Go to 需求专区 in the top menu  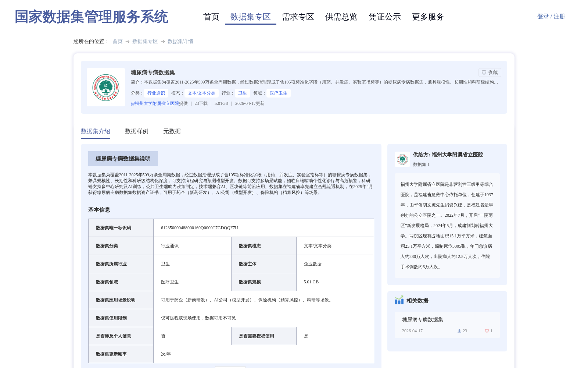298,17
